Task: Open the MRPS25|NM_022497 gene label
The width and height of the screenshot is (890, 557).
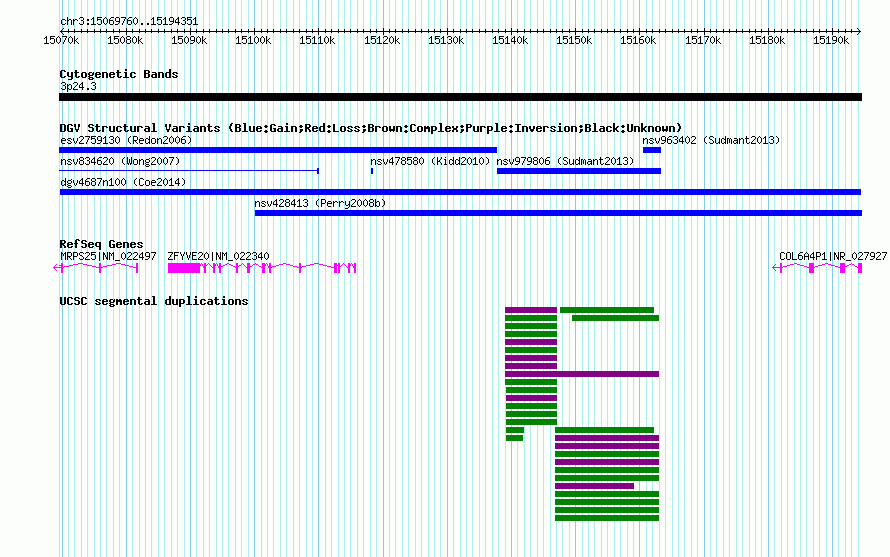Action: pyautogui.click(x=108, y=256)
